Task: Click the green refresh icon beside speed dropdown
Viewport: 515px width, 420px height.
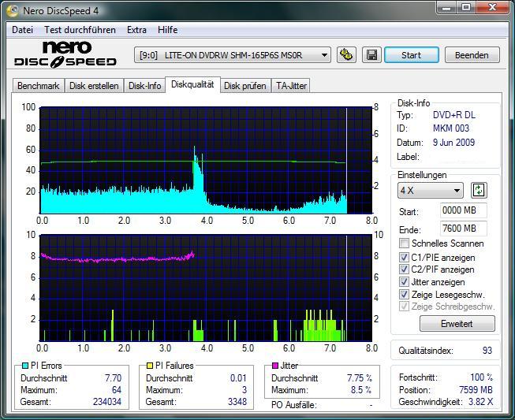Action: click(479, 191)
